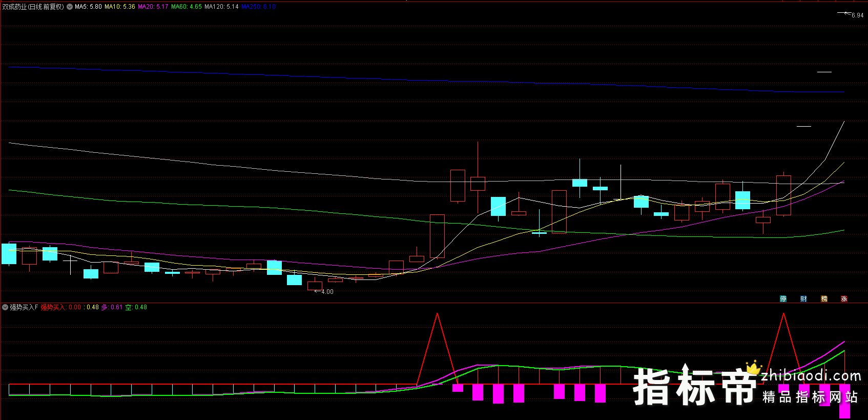Select the MA120: 5.14 label
This screenshot has width=868, height=420.
click(x=221, y=7)
